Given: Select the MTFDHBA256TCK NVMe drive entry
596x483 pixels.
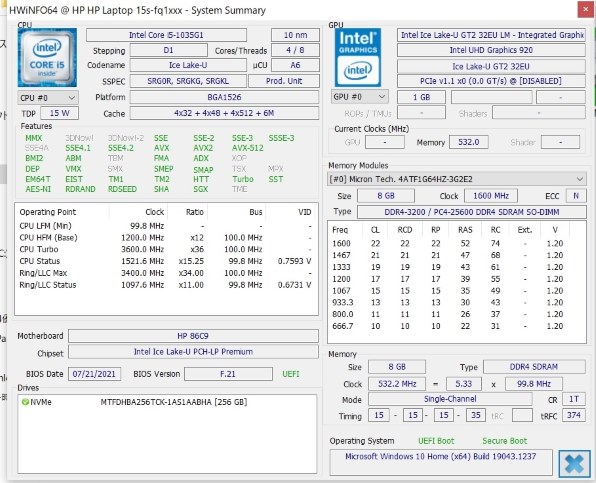Looking at the screenshot, I should point(166,402).
